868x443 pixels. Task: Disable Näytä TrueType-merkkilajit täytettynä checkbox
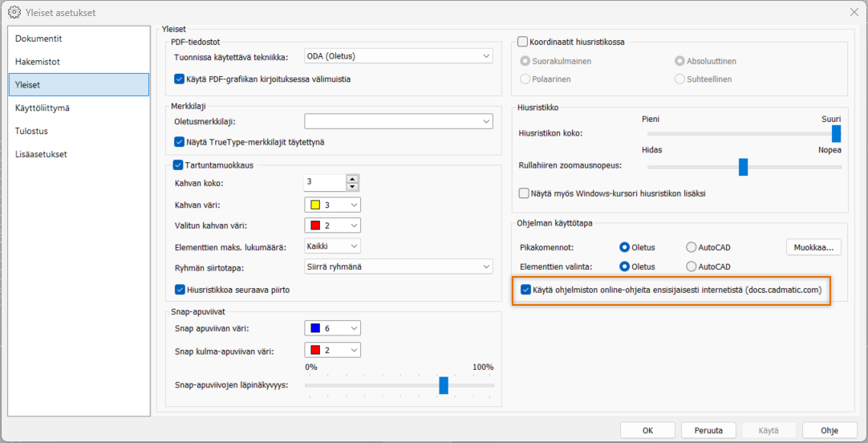pyautogui.click(x=180, y=142)
